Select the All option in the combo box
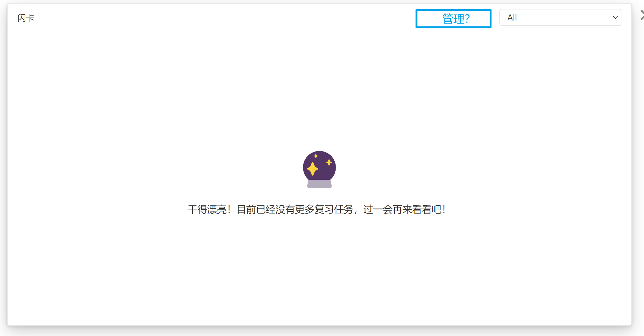Screen dimensions: 644x336 (512, 17)
